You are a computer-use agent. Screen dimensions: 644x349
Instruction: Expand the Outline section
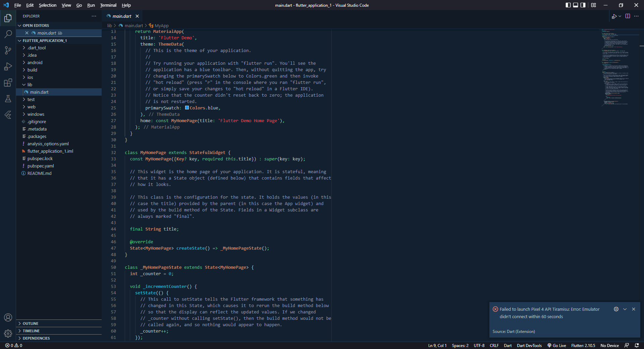coord(59,323)
